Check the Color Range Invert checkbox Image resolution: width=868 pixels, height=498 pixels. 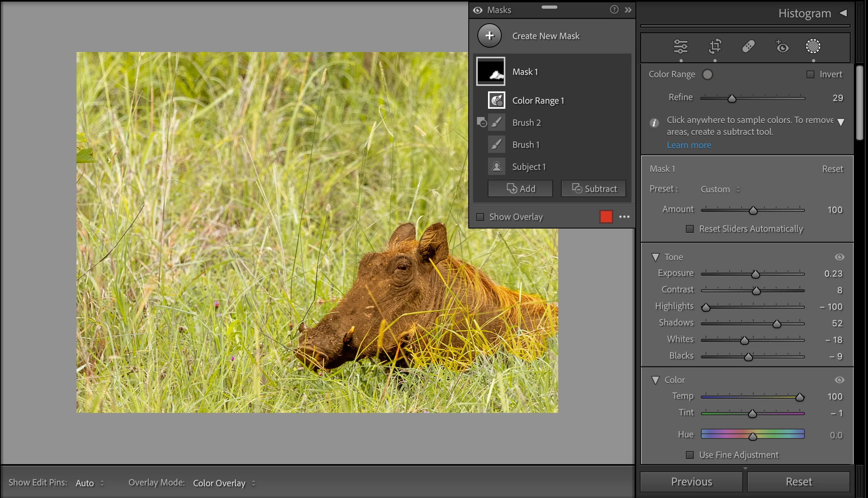pyautogui.click(x=810, y=74)
